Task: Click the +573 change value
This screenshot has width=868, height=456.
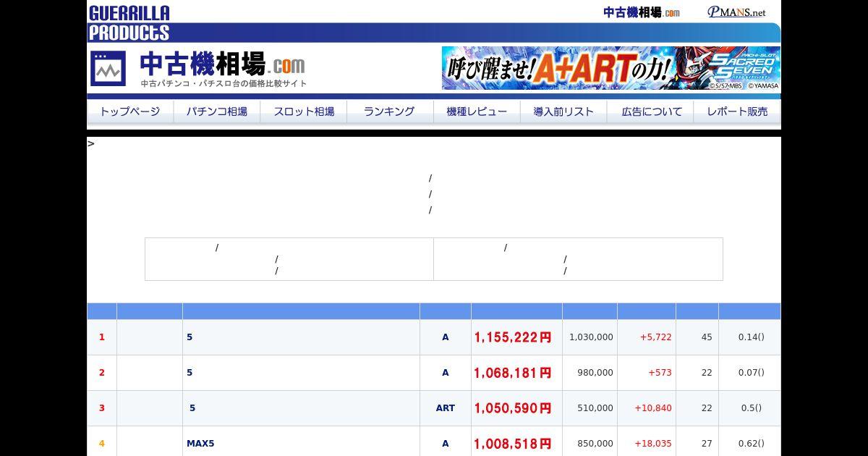Action: pos(660,373)
